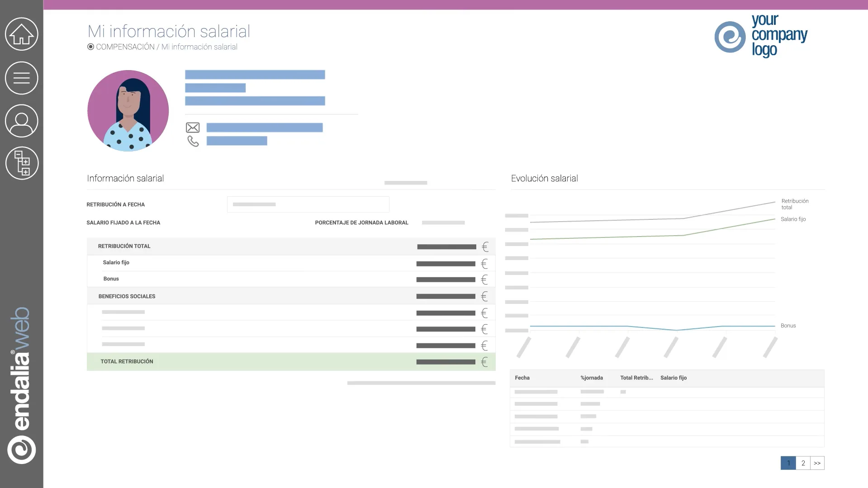This screenshot has width=868, height=488.
Task: Open the user profile sidebar icon
Action: [x=21, y=121]
